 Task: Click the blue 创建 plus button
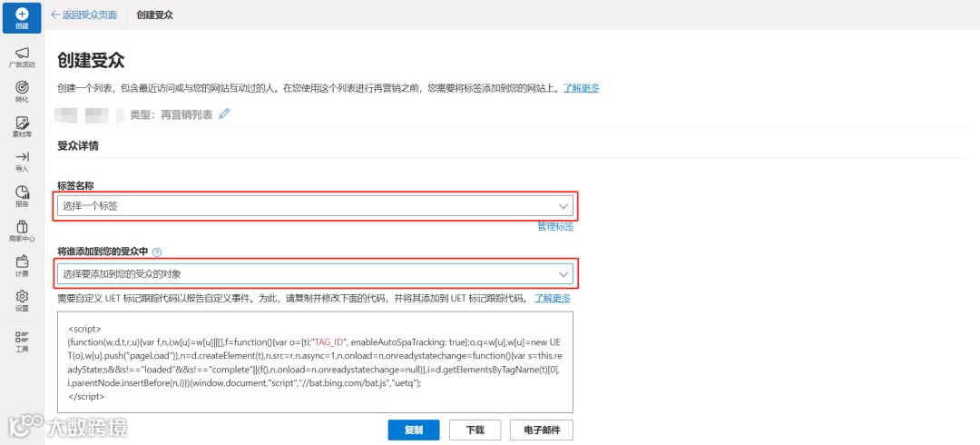22,17
